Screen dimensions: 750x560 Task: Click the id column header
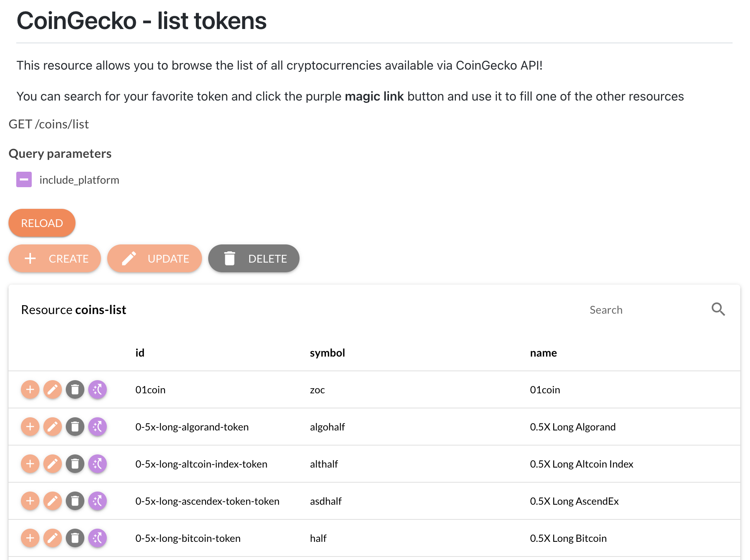point(140,353)
